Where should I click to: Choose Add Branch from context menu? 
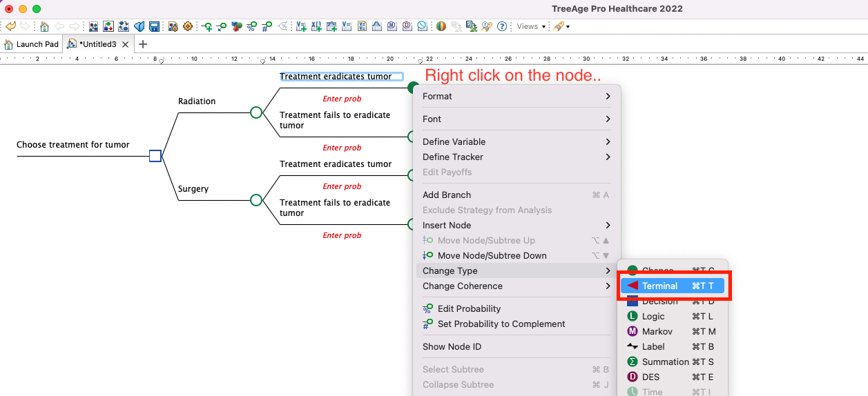click(x=517, y=195)
